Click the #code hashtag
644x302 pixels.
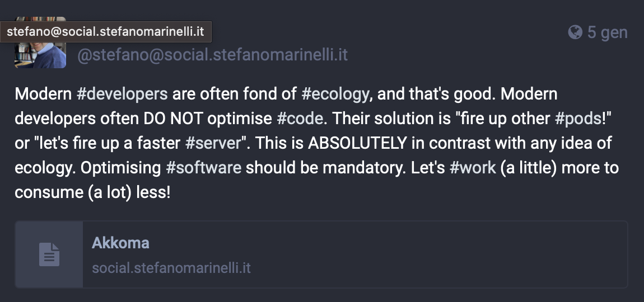point(300,119)
